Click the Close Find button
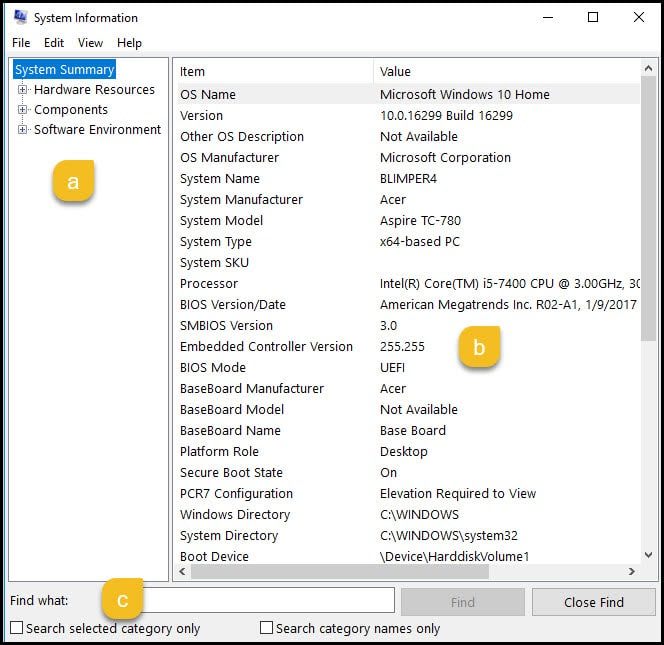The height and width of the screenshot is (645, 664). (x=594, y=602)
